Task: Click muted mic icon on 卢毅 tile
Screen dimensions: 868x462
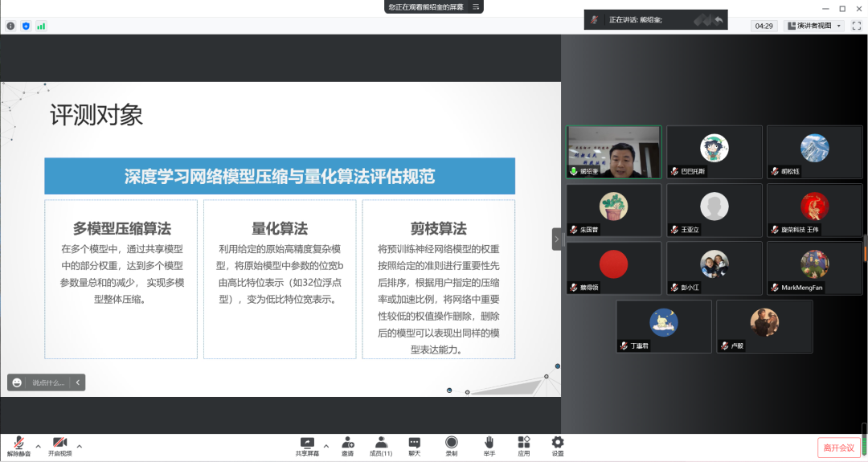Action: pyautogui.click(x=725, y=345)
